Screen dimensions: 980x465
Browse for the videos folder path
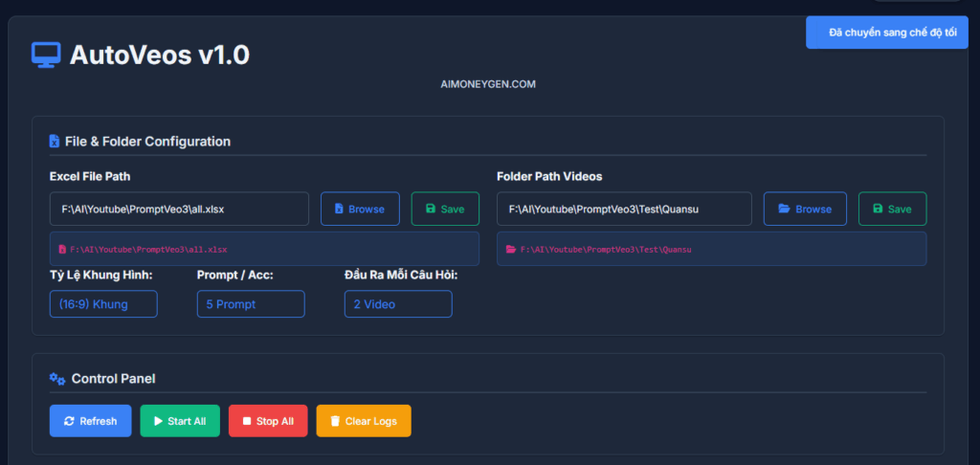pos(805,209)
